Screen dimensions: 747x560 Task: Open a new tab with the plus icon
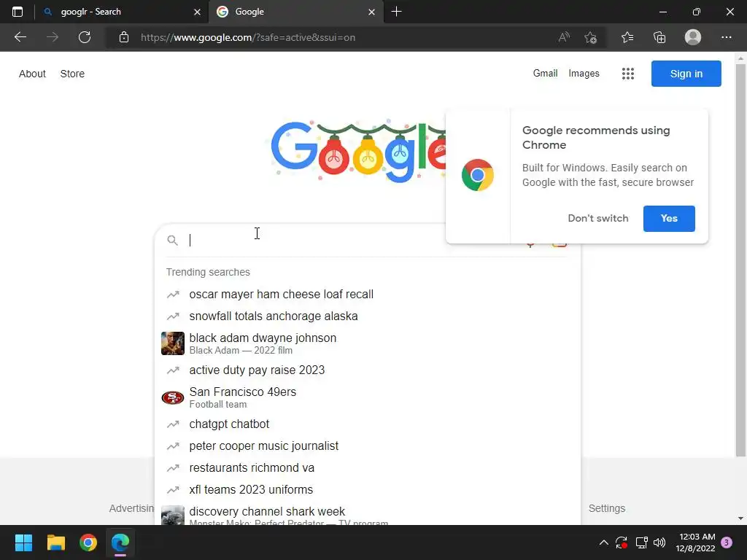(396, 12)
